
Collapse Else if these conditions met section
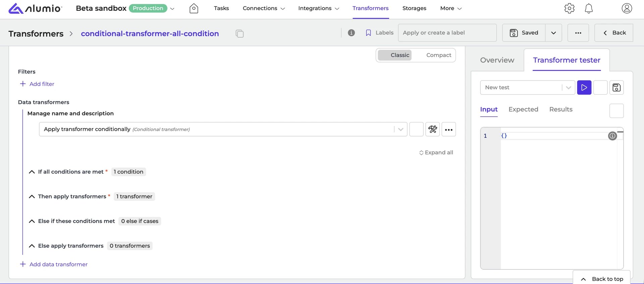[x=32, y=221]
